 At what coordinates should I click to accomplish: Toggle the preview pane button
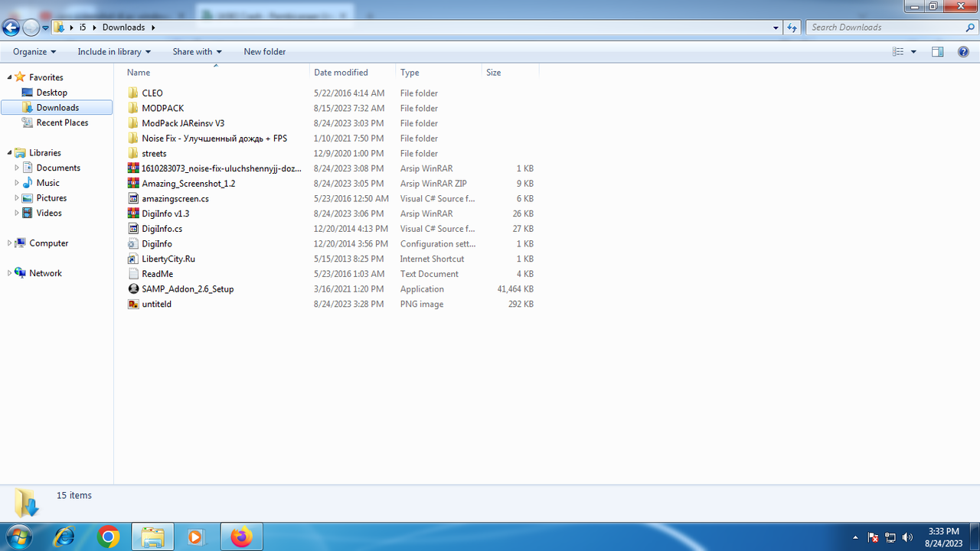(937, 52)
